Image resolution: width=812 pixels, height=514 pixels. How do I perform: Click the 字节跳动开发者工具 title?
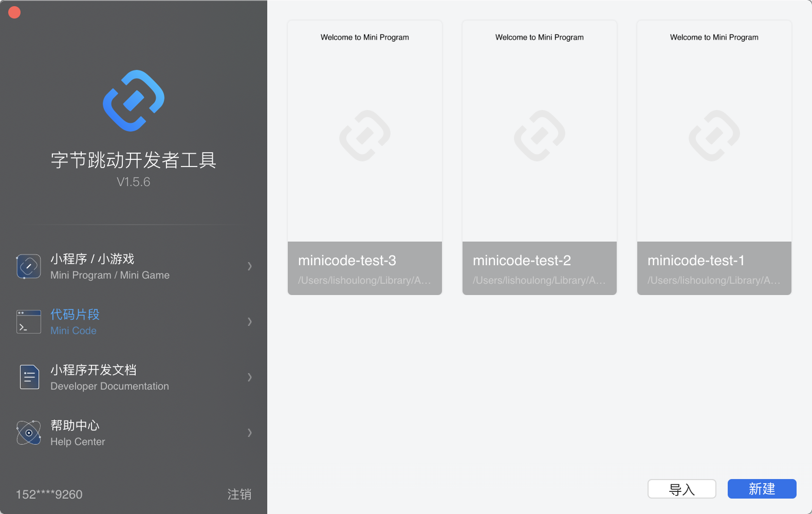(x=134, y=160)
